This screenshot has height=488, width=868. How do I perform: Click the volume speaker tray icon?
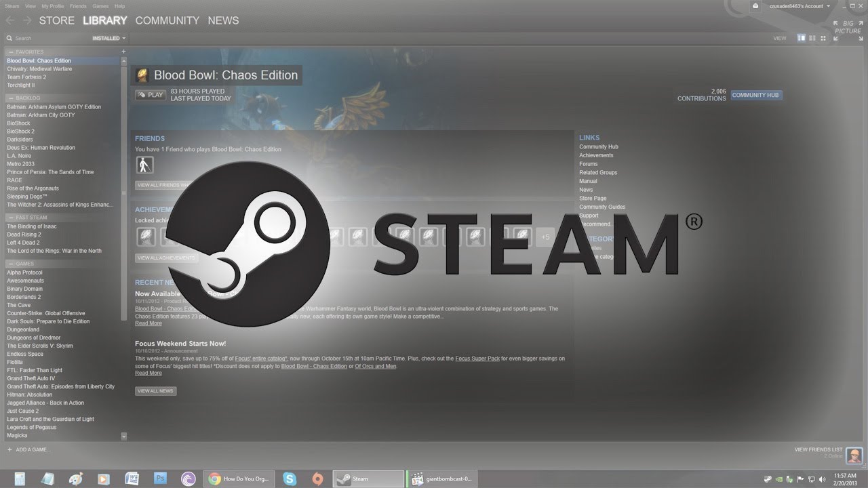(x=823, y=479)
